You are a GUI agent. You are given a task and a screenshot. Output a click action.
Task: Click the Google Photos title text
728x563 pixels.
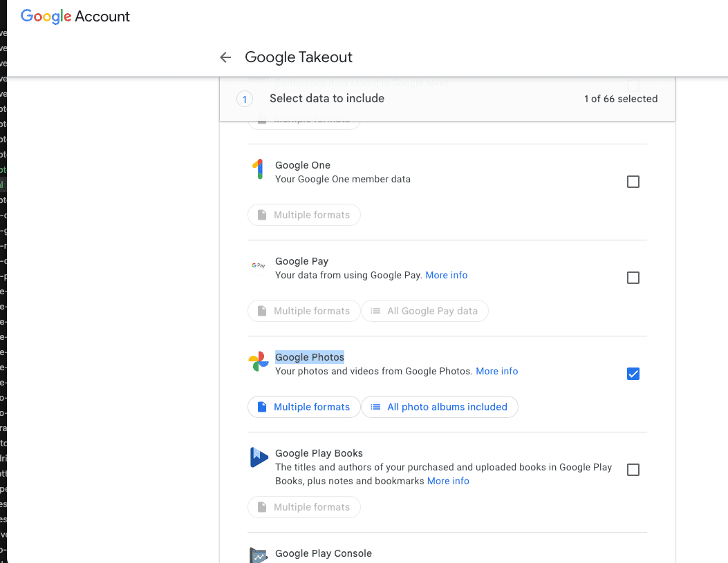click(310, 357)
